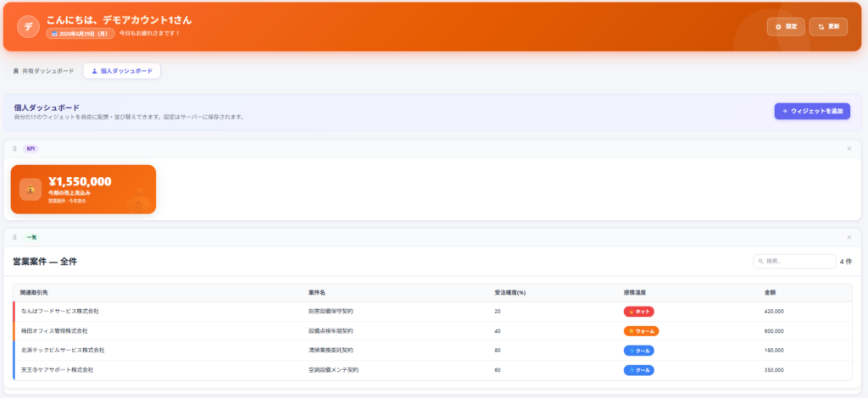Switch to 共有ダッシュボード tab
The height and width of the screenshot is (398, 868).
(x=44, y=71)
